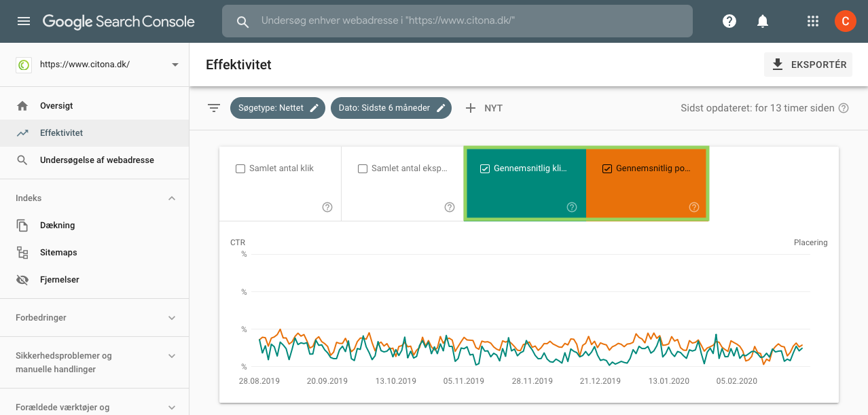The image size is (868, 415).
Task: Click the Sitemaps tree icon
Action: click(22, 253)
